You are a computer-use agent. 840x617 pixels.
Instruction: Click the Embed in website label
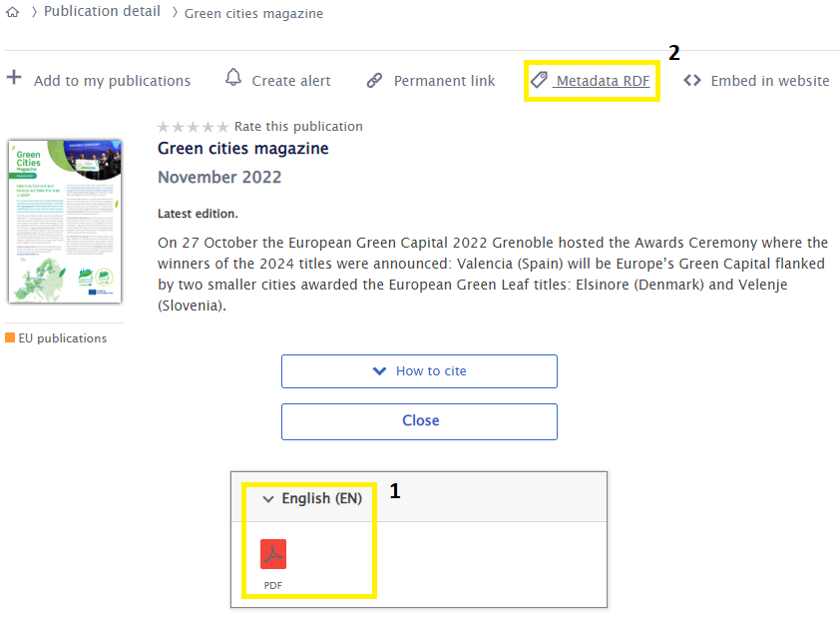click(769, 81)
